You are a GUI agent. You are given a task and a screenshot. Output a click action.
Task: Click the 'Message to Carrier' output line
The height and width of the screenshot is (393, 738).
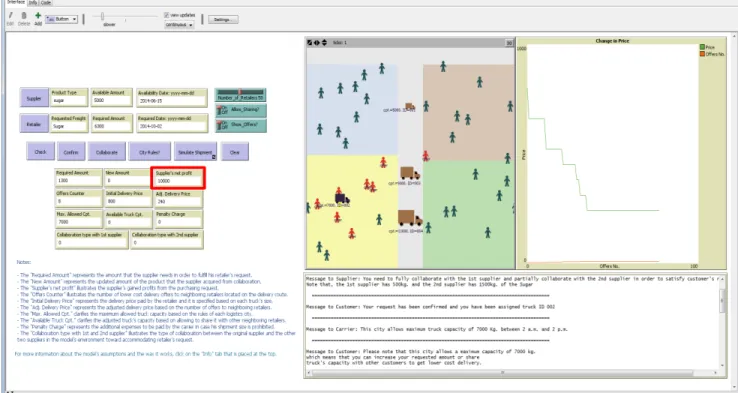436,329
